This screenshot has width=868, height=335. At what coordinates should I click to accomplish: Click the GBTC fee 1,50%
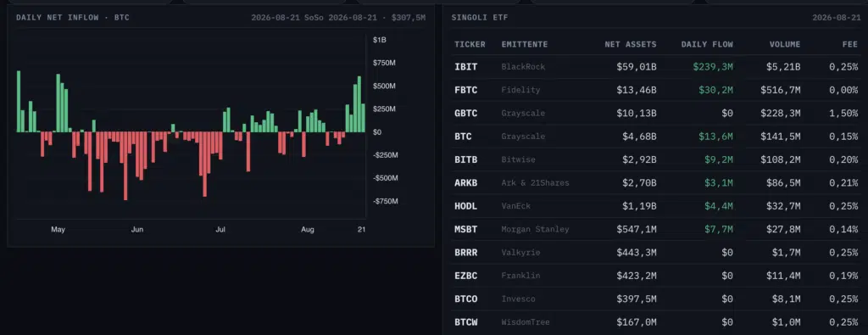[843, 113]
